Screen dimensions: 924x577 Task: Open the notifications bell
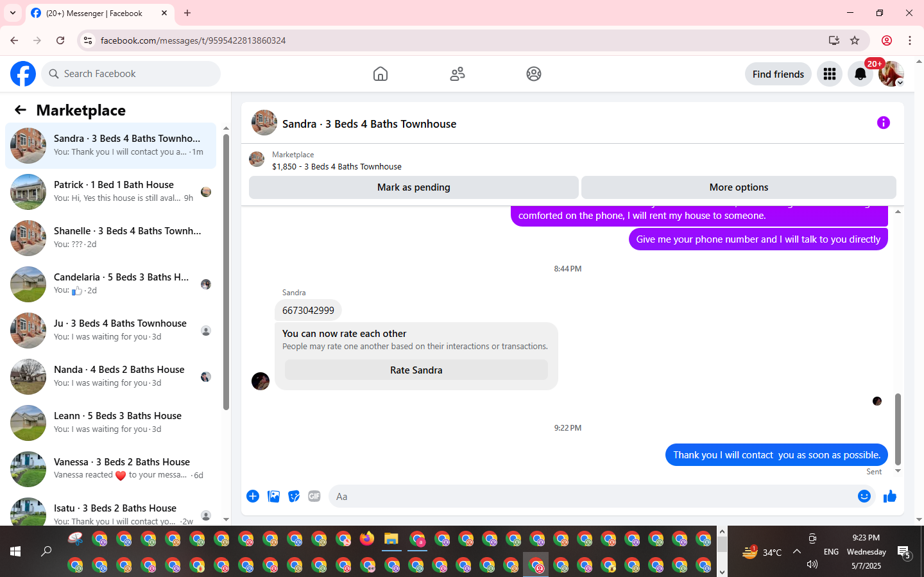coord(860,74)
